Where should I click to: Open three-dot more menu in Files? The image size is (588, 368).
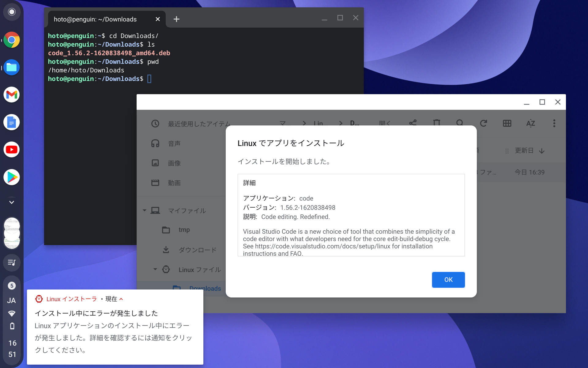click(x=554, y=123)
